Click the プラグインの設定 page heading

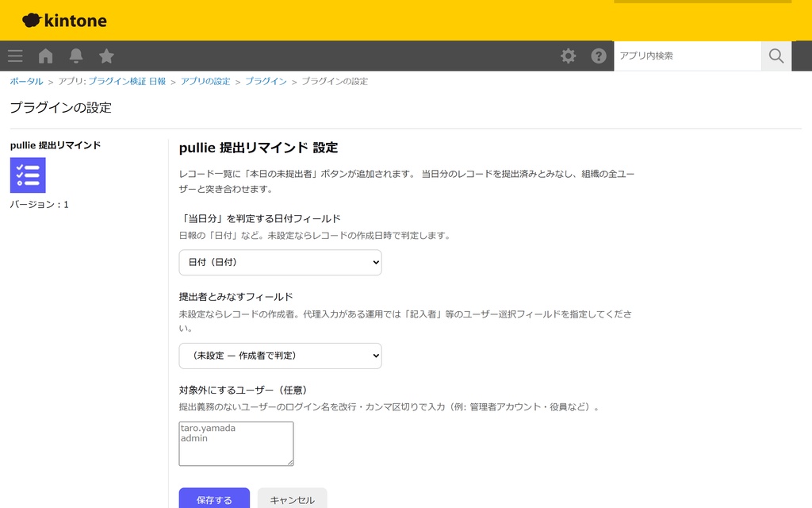(x=60, y=107)
